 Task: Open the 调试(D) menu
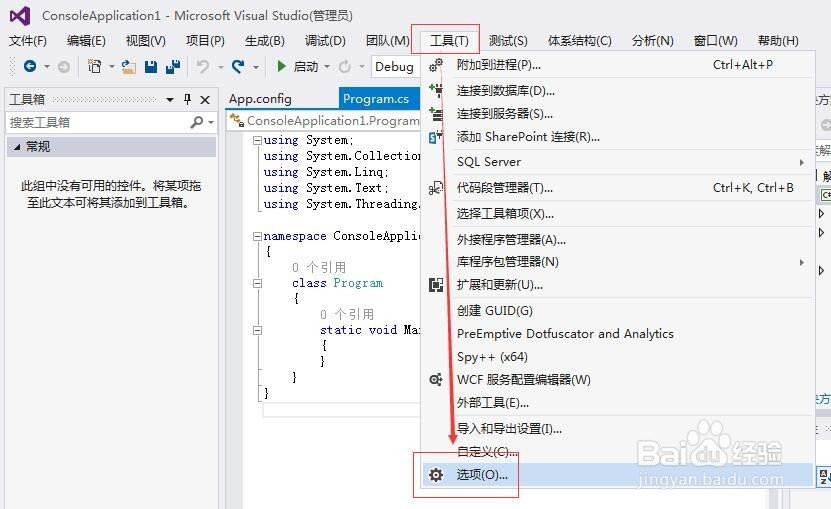point(325,41)
